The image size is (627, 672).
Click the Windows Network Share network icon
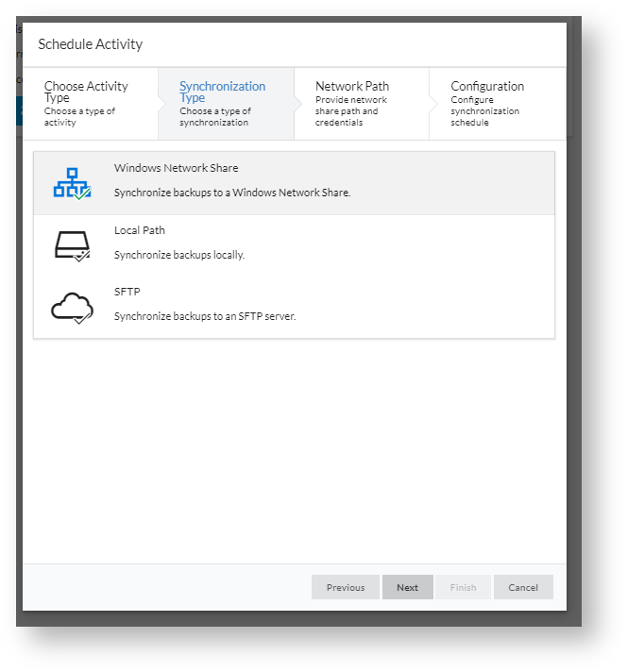(72, 183)
